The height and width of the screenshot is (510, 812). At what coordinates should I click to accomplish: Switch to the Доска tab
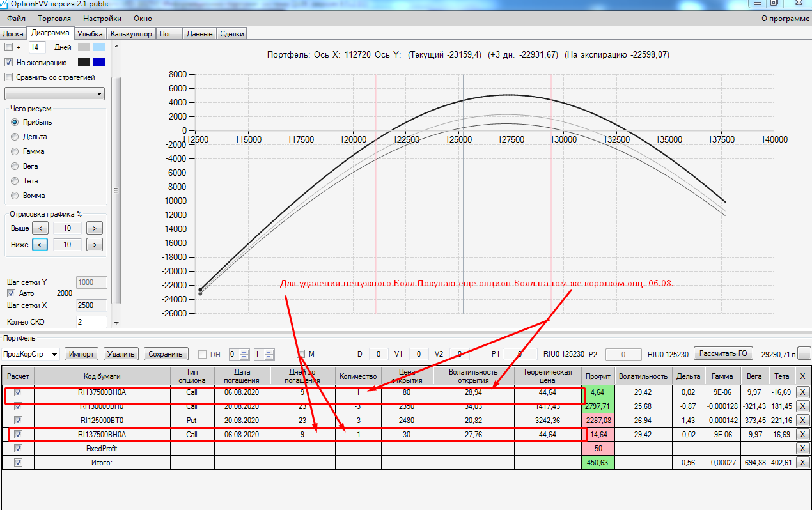(x=13, y=34)
